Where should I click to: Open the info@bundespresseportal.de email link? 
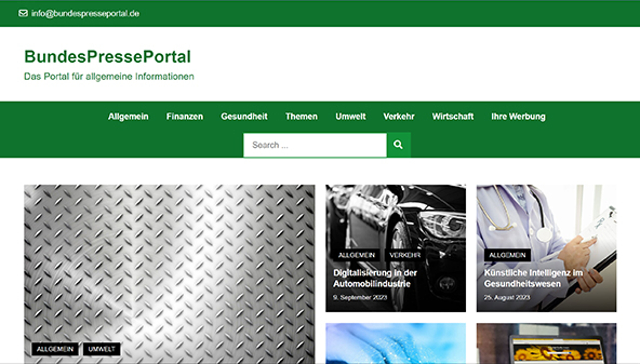click(x=85, y=13)
